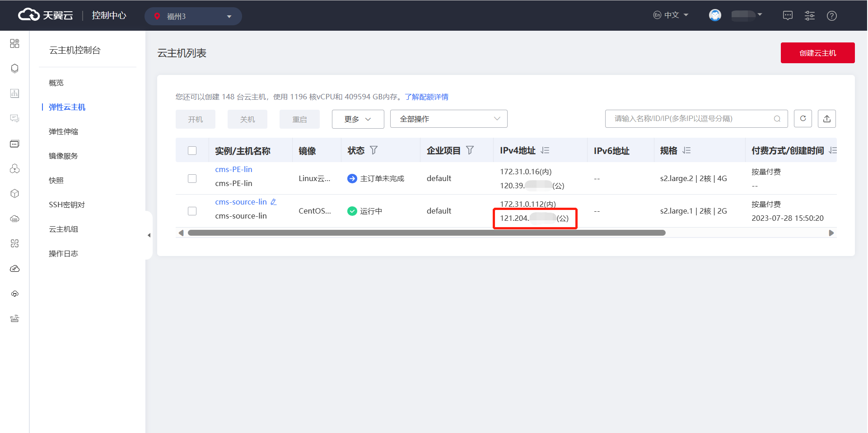Viewport: 868px width, 433px height.
Task: Open the 全部操作 combo box
Action: coord(449,119)
